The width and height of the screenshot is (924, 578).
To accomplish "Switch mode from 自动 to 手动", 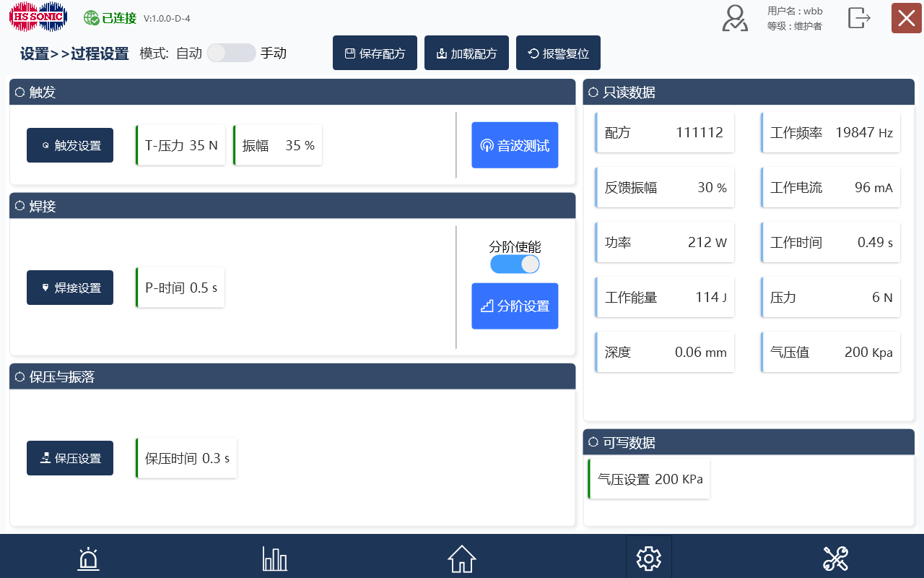I will tap(231, 53).
